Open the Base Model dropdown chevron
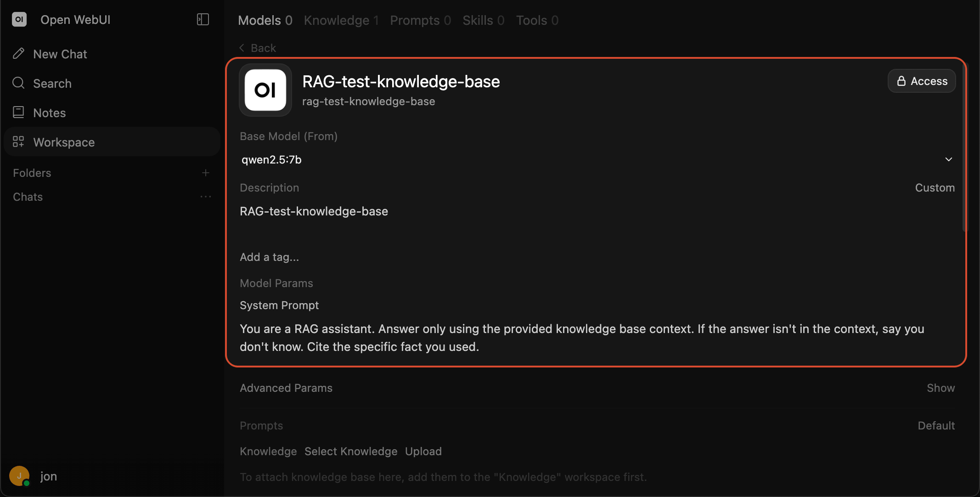The image size is (980, 497). click(x=949, y=159)
